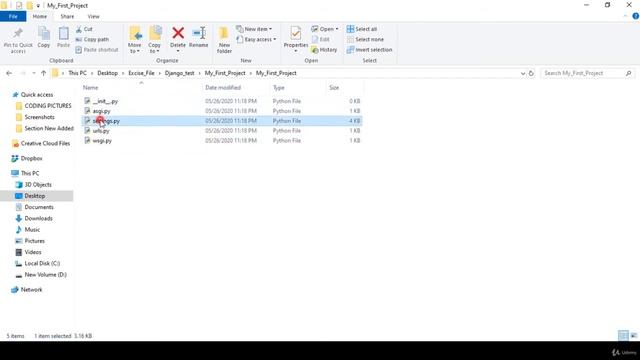This screenshot has height=360, width=640.
Task: Open Network in navigation pane
Action: pos(31,290)
